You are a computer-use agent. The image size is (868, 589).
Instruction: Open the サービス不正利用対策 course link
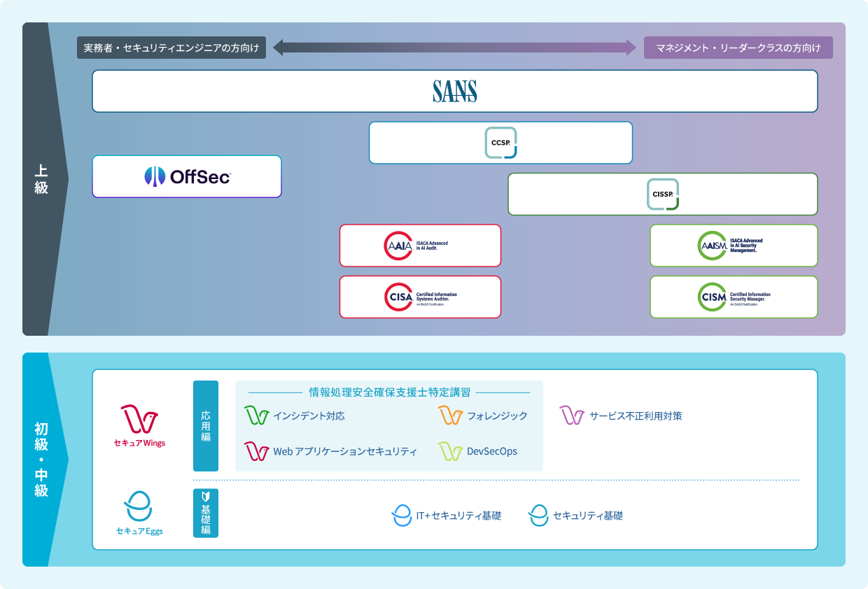636,416
